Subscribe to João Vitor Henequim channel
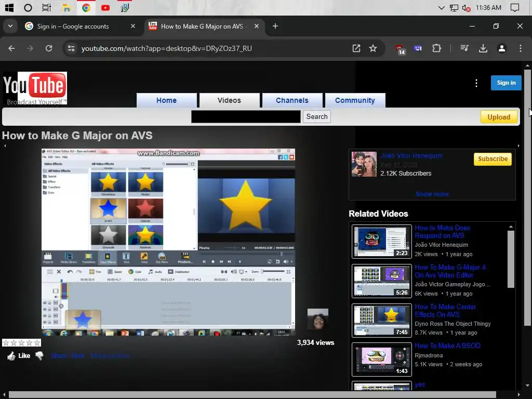 pos(493,159)
